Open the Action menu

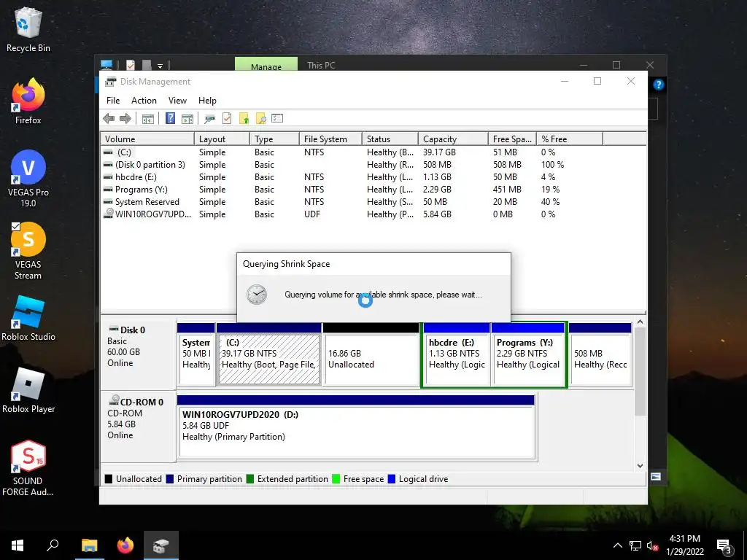tap(144, 101)
